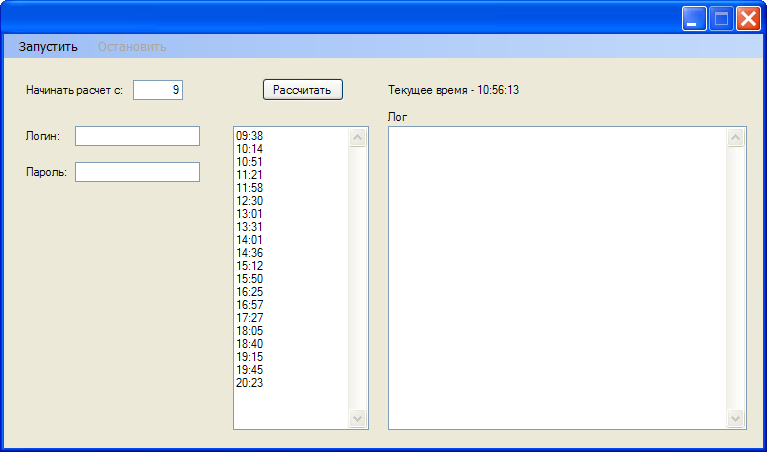Select time entry 10:14

point(249,149)
